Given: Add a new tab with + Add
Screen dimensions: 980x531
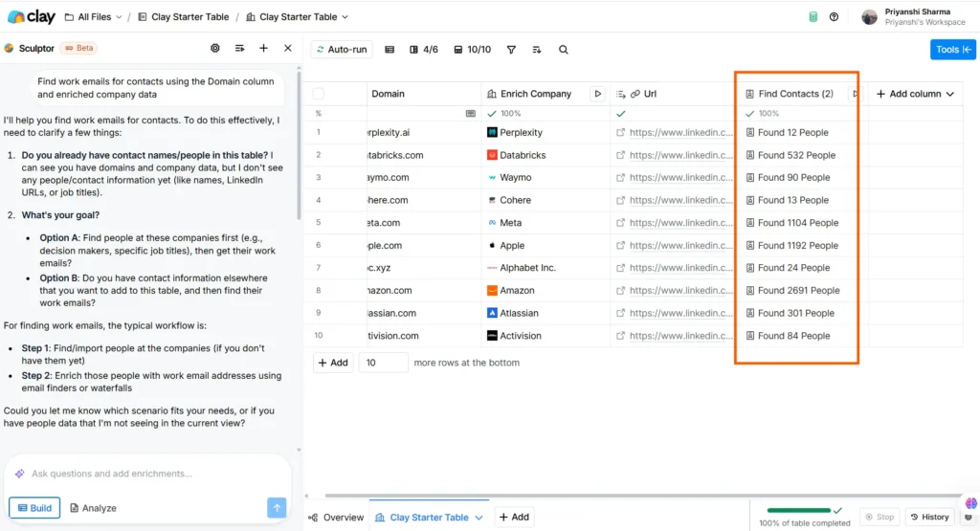Looking at the screenshot, I should [x=514, y=518].
